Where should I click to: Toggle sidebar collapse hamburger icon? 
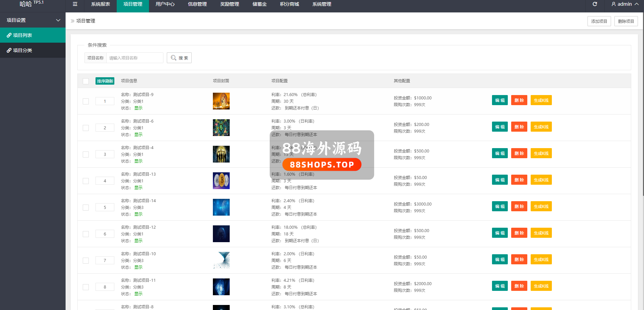click(75, 4)
